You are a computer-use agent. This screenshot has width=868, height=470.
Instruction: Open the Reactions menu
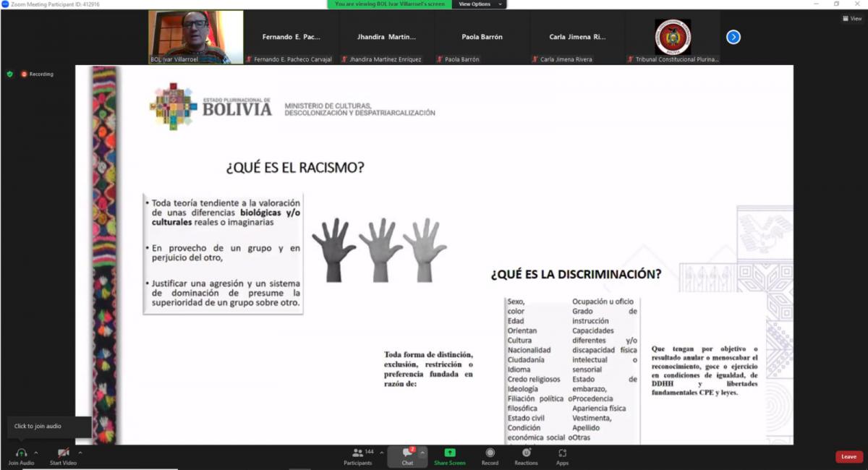[x=526, y=453]
